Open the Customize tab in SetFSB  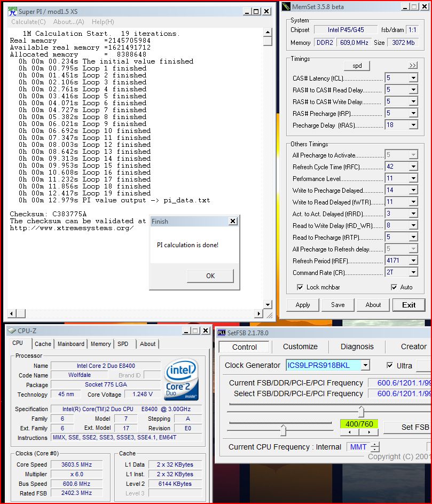[x=300, y=346]
